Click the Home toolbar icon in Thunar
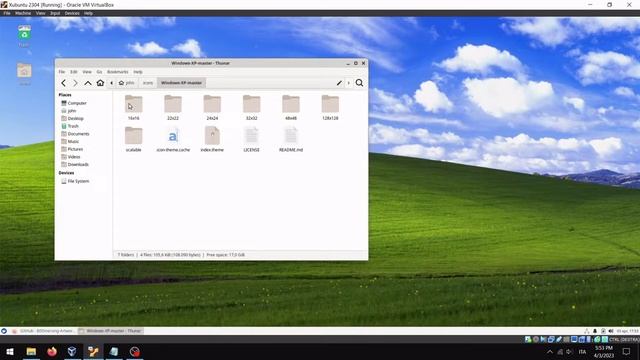 (x=100, y=83)
